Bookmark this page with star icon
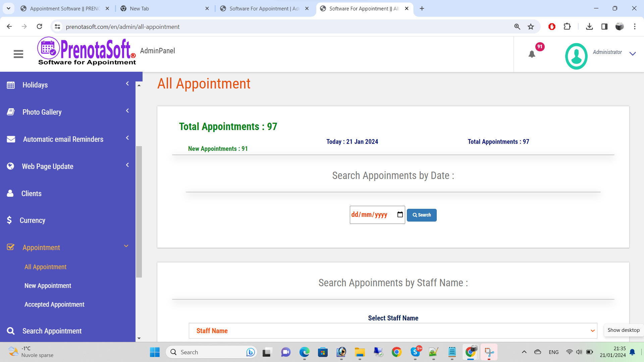The height and width of the screenshot is (362, 644). click(x=531, y=27)
